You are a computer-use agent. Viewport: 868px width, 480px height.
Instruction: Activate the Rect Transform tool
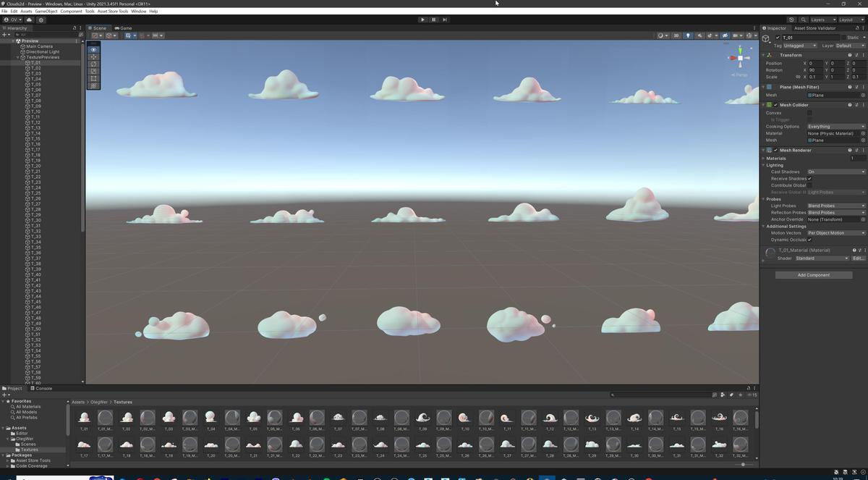(x=93, y=77)
